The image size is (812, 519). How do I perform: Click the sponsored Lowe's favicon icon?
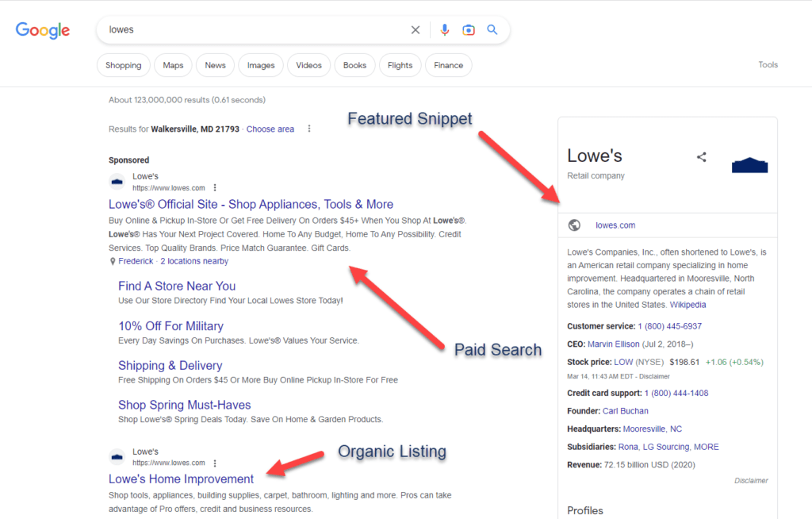pyautogui.click(x=117, y=182)
